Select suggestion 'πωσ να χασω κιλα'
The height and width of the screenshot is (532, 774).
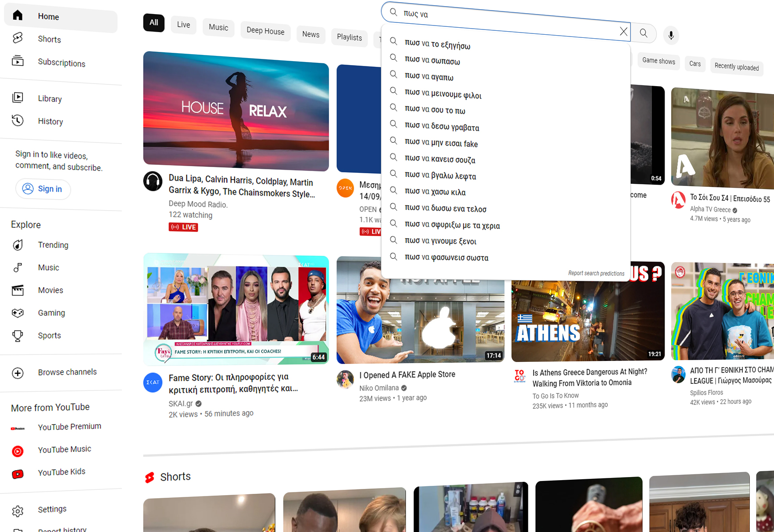[435, 192]
